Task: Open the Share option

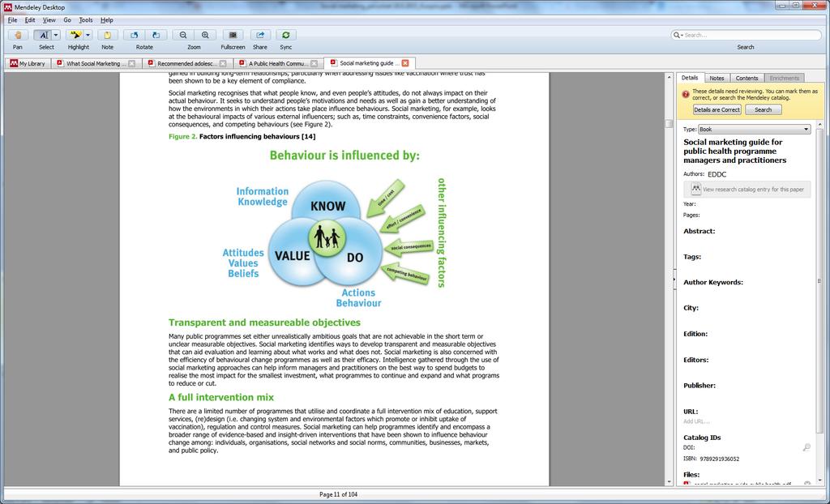Action: 260,35
